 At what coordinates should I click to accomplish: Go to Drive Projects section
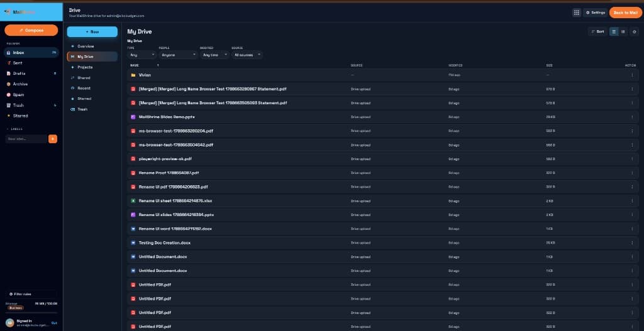tap(92, 67)
